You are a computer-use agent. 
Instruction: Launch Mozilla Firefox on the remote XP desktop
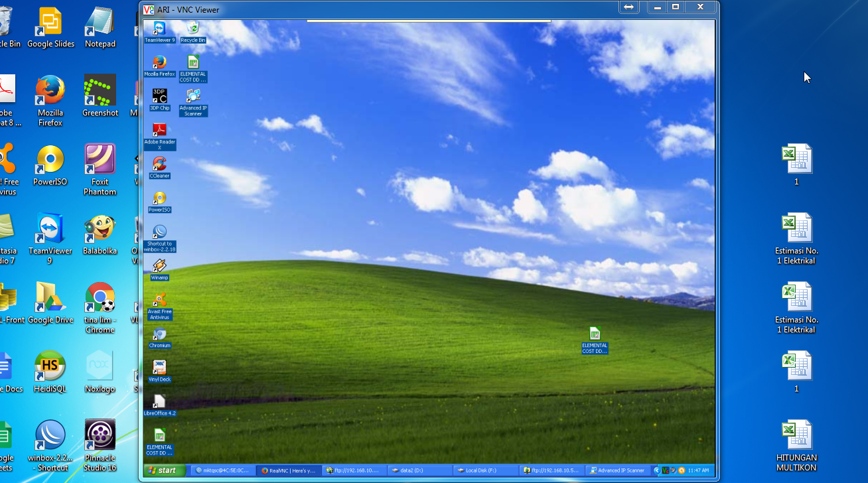(x=159, y=66)
